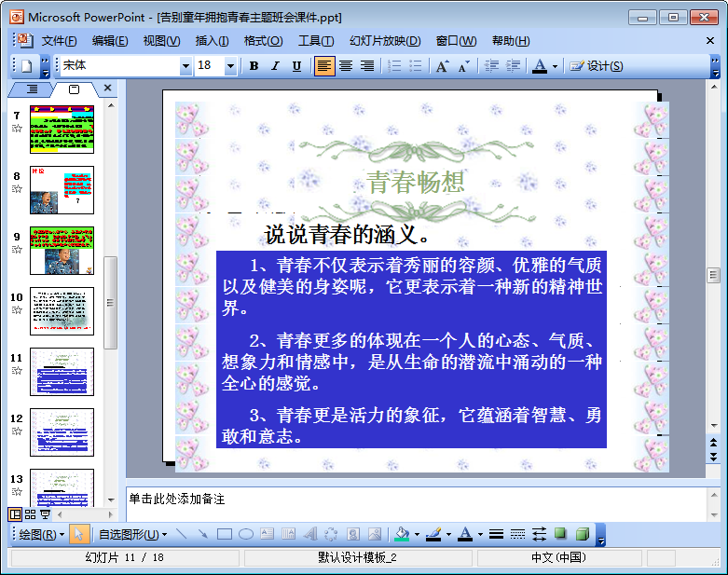This screenshot has height=575, width=728.
Task: Start slide show from current slide icon
Action: (45, 514)
